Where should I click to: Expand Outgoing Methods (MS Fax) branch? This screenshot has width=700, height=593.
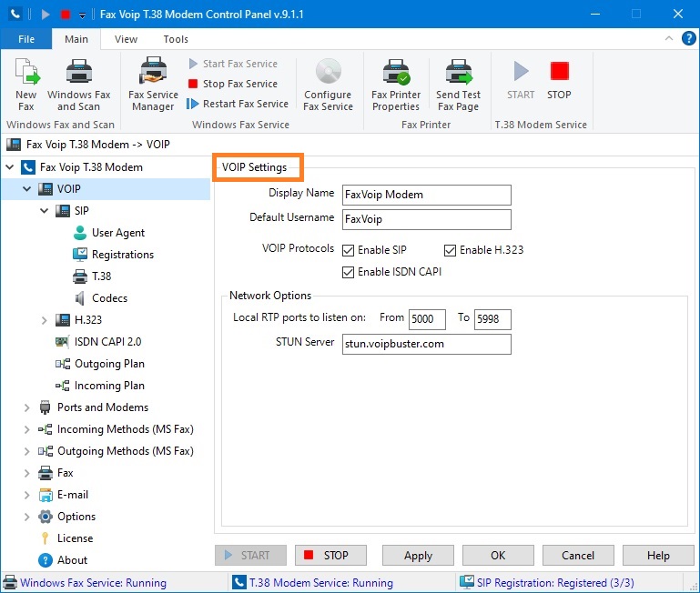click(26, 451)
